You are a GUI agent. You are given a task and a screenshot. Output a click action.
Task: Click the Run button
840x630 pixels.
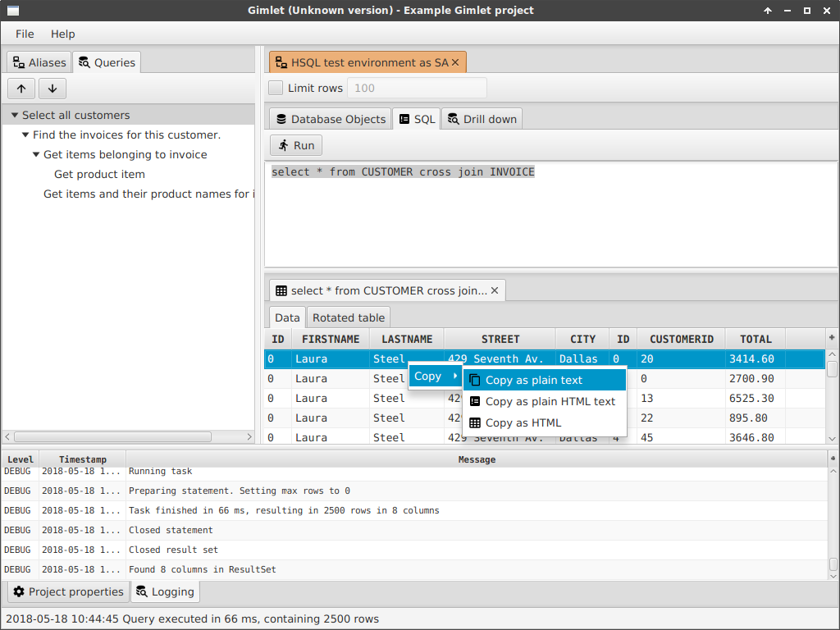pyautogui.click(x=296, y=145)
